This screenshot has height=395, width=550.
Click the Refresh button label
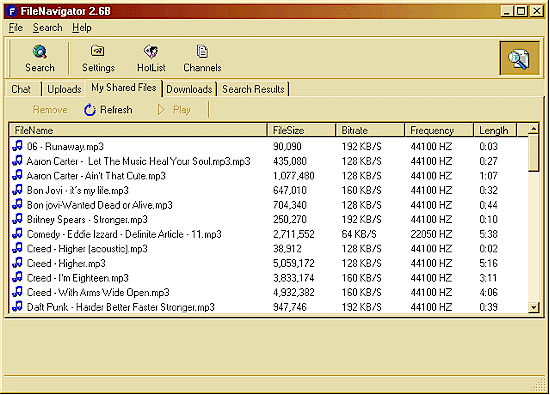coord(116,110)
